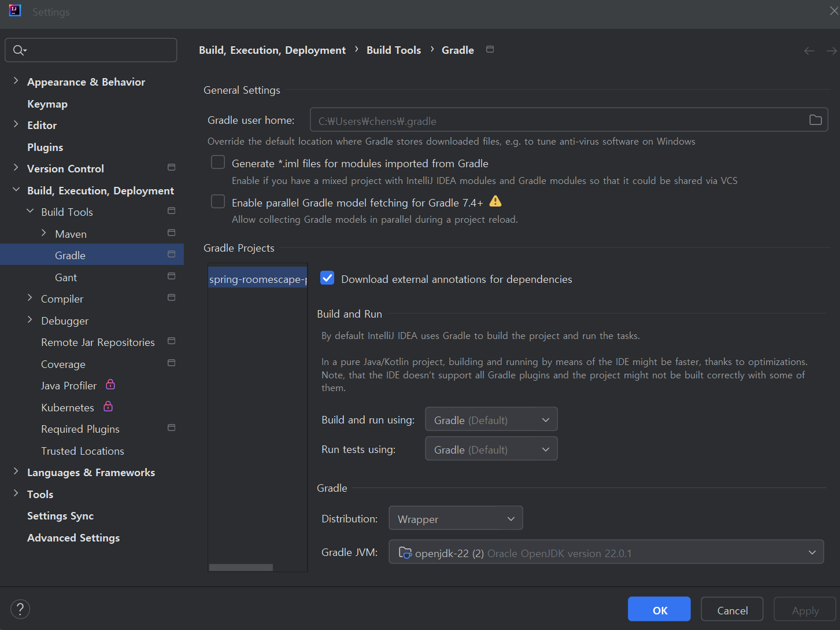The width and height of the screenshot is (840, 630).
Task: Click the project icon on Build Tools row
Action: [171, 211]
